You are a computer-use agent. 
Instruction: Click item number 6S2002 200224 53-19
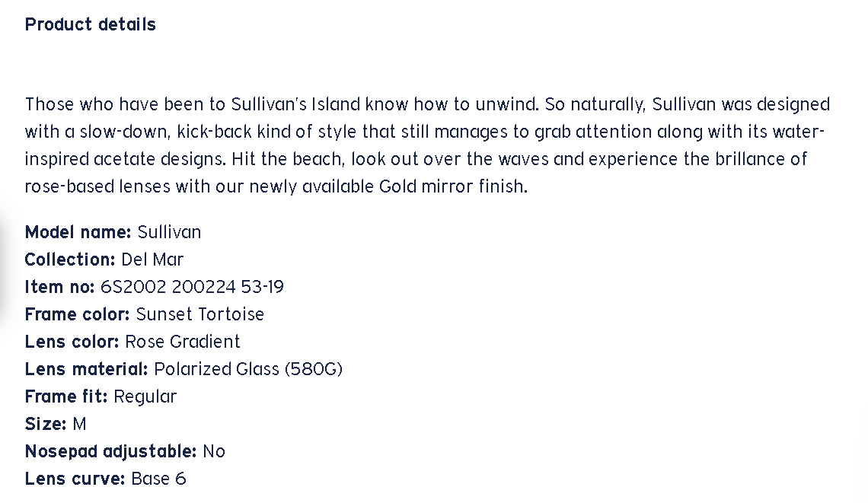click(192, 287)
